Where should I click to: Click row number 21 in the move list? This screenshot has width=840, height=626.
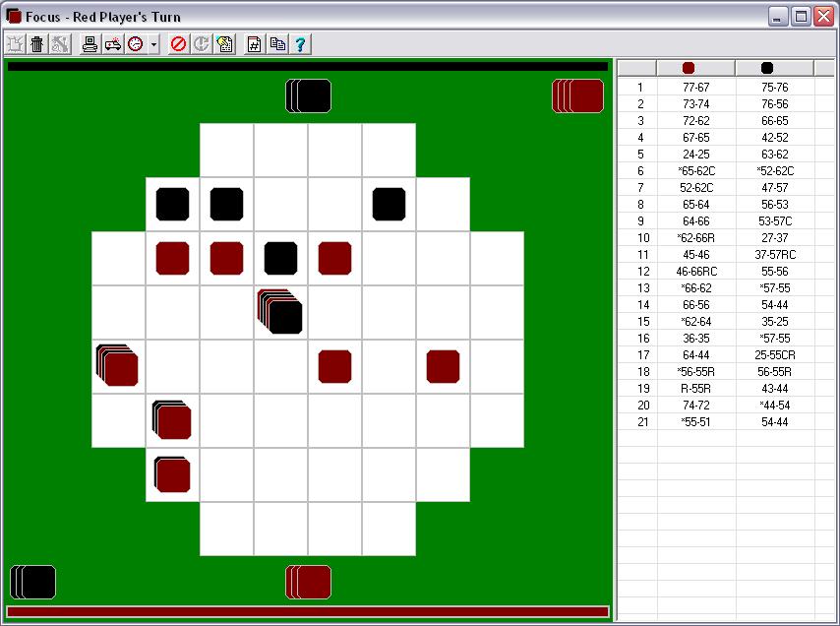(641, 422)
